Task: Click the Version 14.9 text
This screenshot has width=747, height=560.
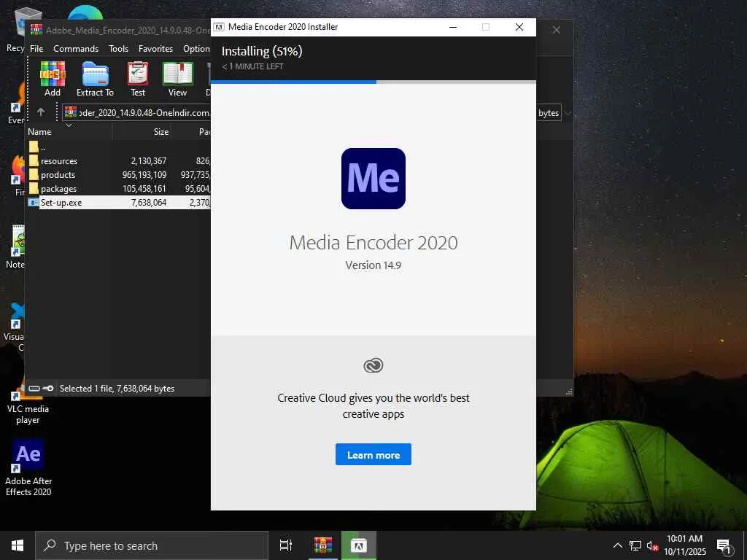Action: (x=373, y=265)
